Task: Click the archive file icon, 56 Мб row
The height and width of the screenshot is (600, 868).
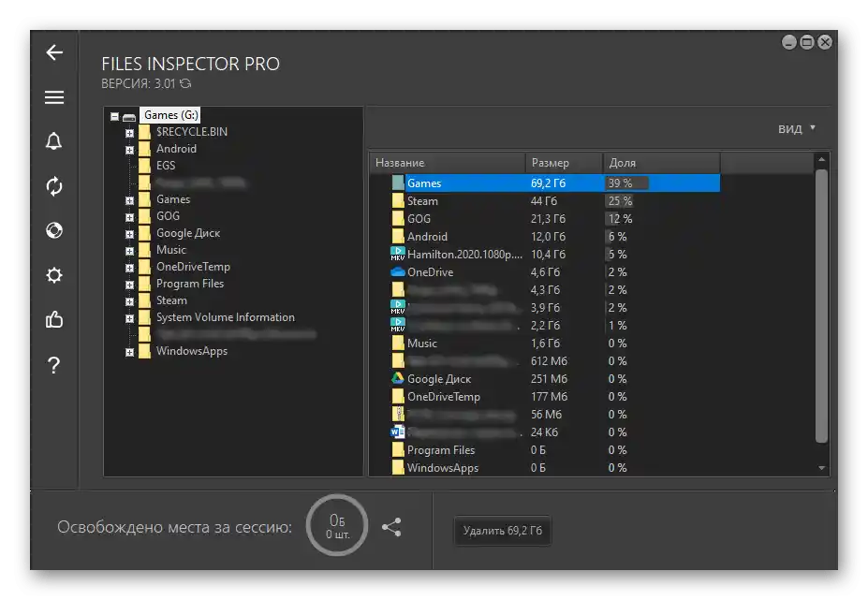Action: pos(397,414)
